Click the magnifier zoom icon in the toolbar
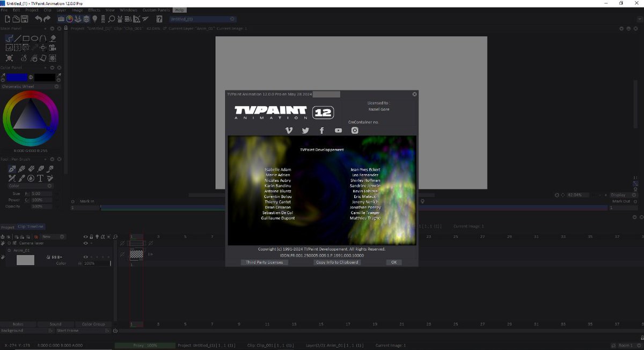 click(112, 19)
